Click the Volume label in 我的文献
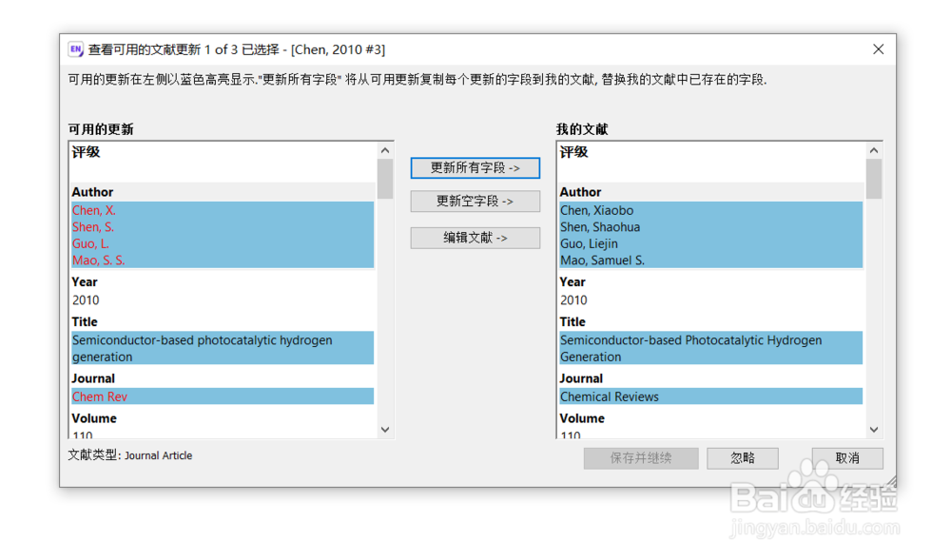Screen dimensions: 951x560 click(x=583, y=417)
